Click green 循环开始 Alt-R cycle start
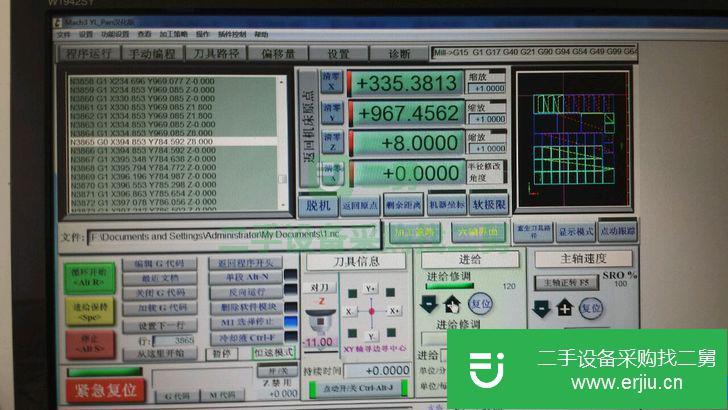Viewport: 728px width, 410px height. [x=90, y=277]
